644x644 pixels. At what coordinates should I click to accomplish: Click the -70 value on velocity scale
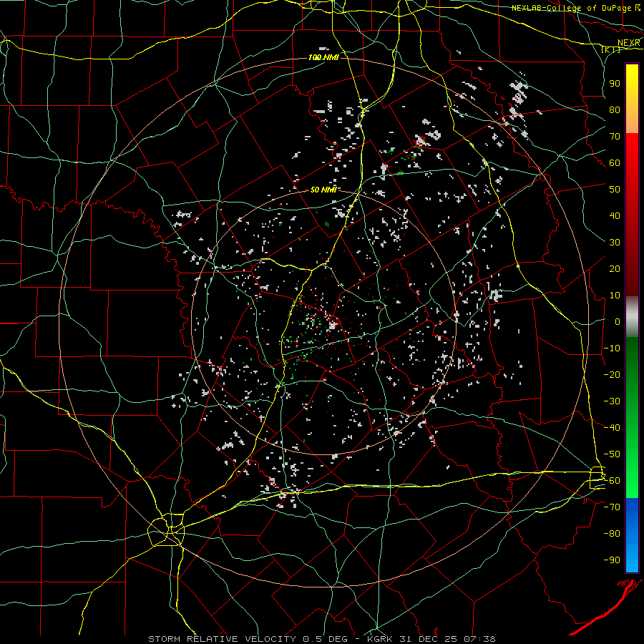coord(612,507)
